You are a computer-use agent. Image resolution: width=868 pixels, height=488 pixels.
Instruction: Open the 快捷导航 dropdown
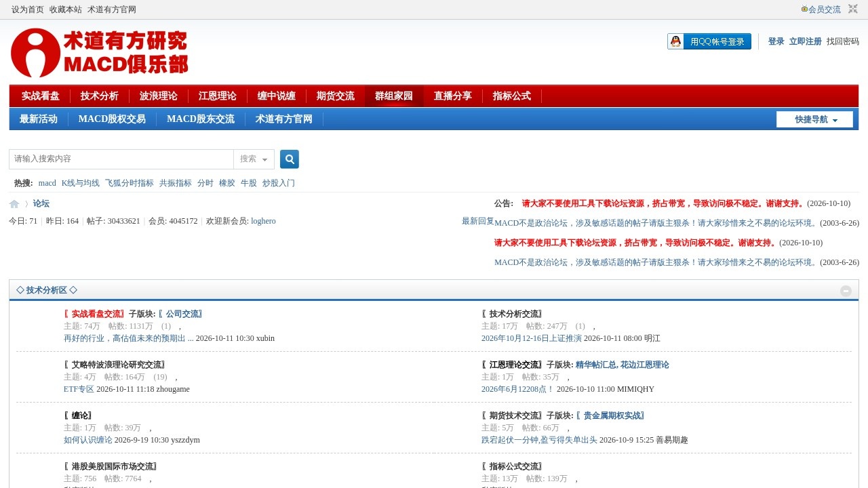point(814,119)
